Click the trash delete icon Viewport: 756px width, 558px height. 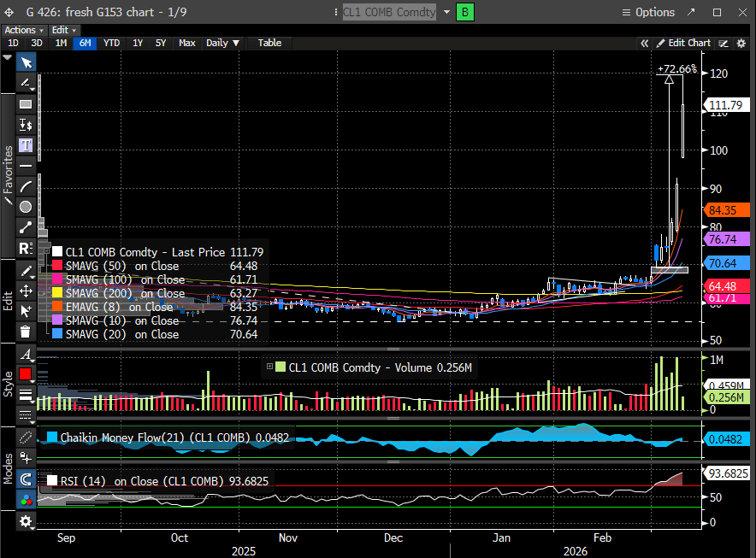click(26, 332)
